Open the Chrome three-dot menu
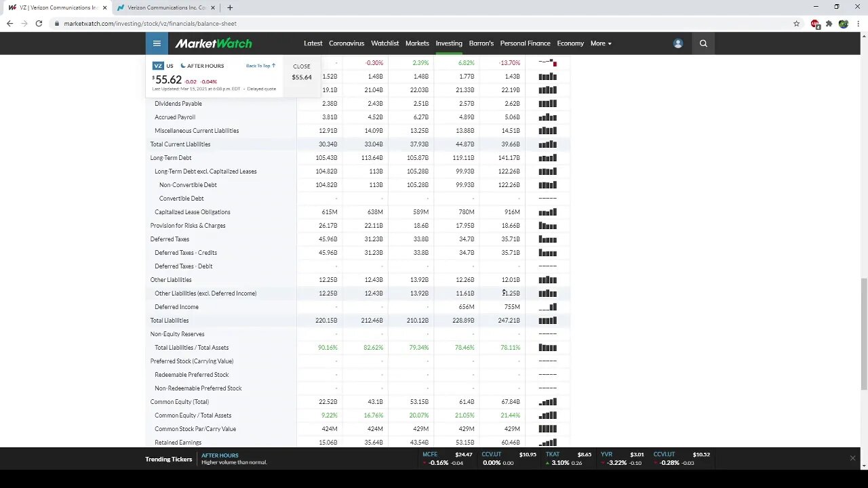The width and height of the screenshot is (868, 488). click(858, 23)
